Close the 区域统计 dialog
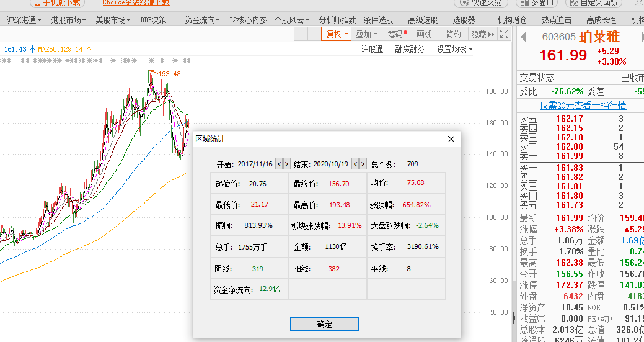 [451, 139]
